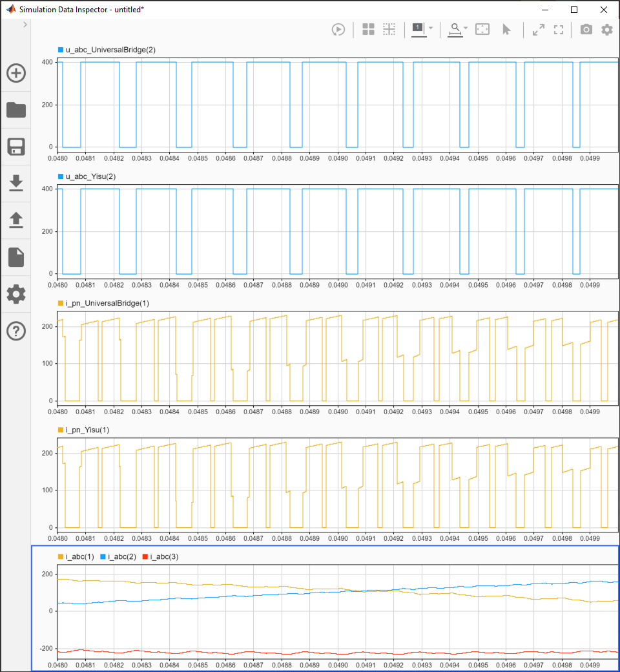Maximize the Simulation Data Inspector window
This screenshot has width=620, height=672.
click(x=574, y=10)
